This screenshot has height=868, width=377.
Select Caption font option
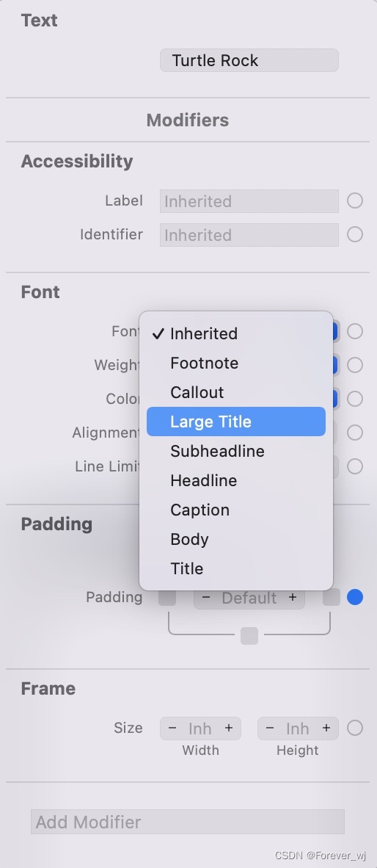236,510
